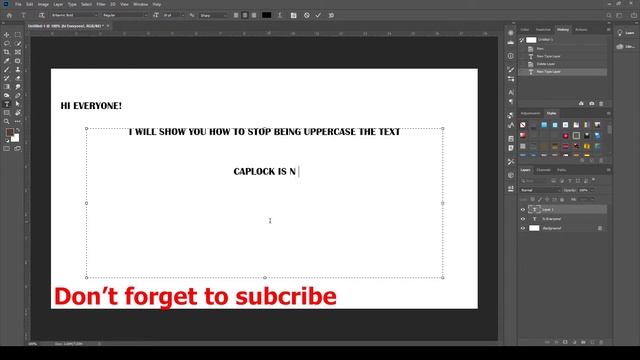The height and width of the screenshot is (360, 640).
Task: Center align text
Action: pos(245,16)
